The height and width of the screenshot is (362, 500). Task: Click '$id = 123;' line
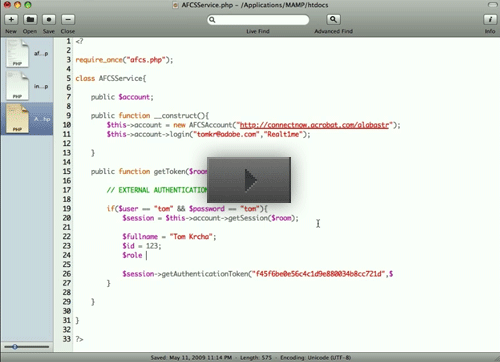[x=142, y=246]
